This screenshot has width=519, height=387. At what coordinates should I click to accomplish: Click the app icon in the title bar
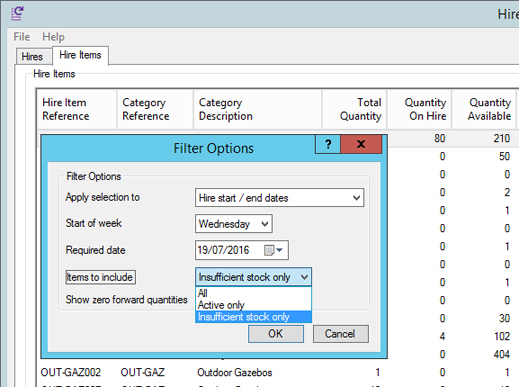coord(17,13)
